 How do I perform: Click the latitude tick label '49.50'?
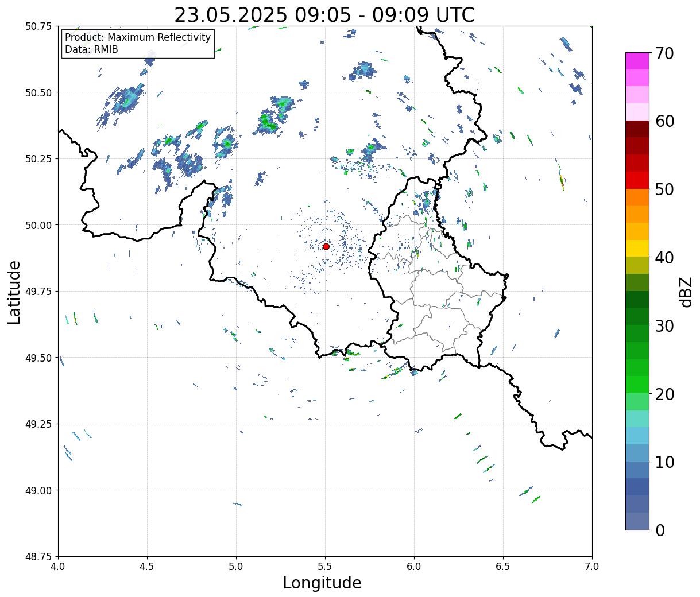click(x=38, y=358)
